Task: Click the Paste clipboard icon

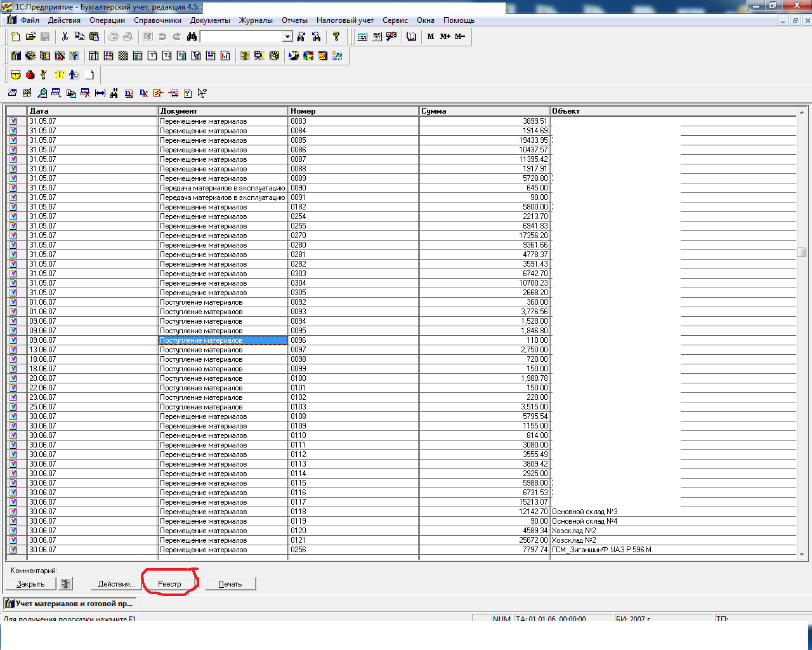Action: click(94, 37)
